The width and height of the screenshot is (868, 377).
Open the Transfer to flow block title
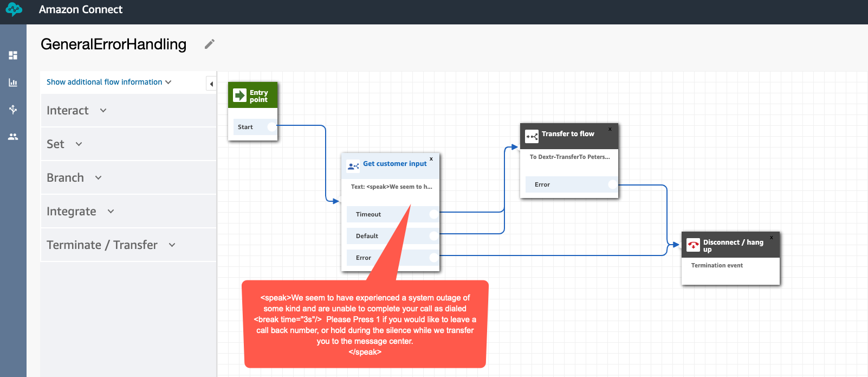[x=568, y=134]
